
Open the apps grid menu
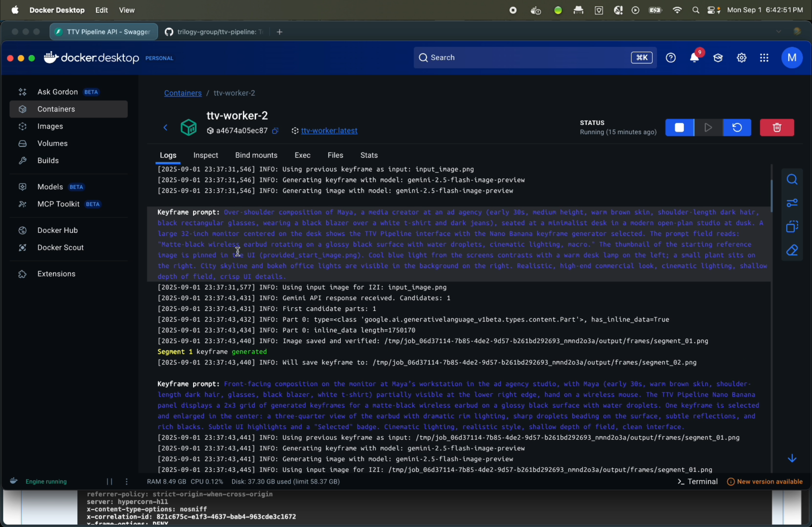coord(764,58)
